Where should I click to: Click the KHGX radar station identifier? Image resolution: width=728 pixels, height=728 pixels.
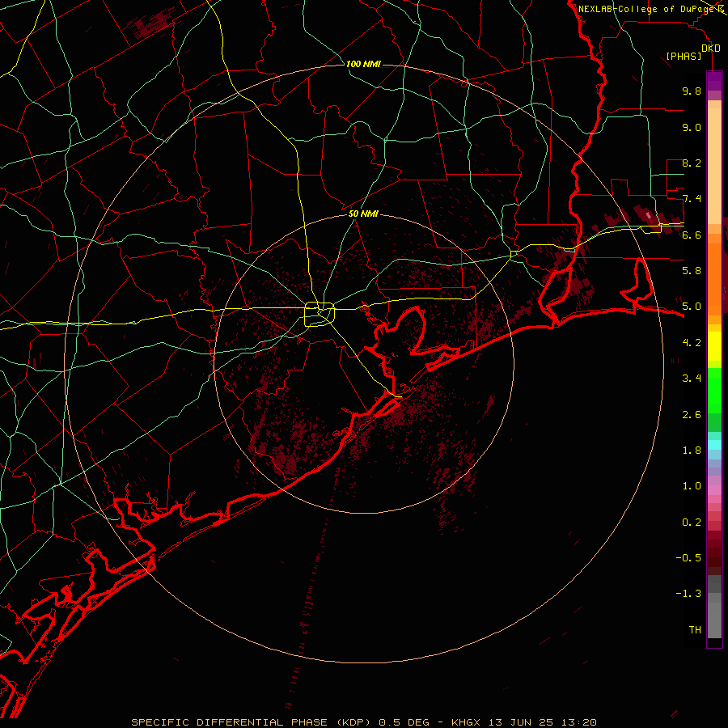[466, 722]
